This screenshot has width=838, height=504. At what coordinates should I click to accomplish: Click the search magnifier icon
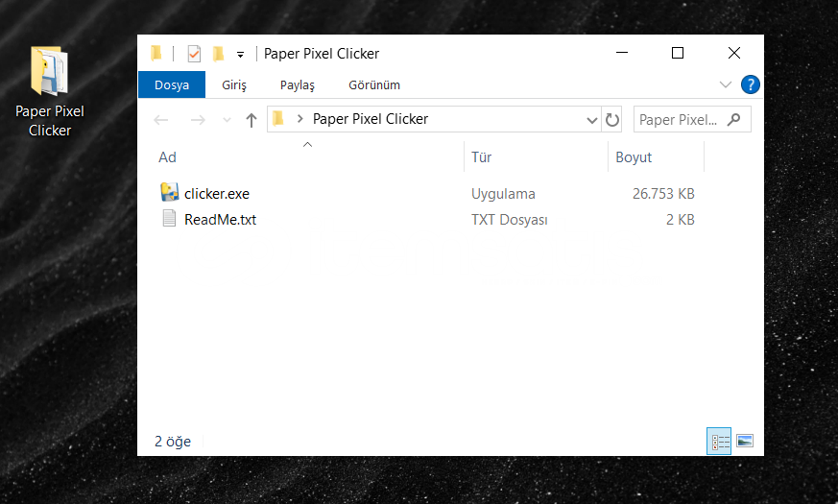[x=735, y=120]
